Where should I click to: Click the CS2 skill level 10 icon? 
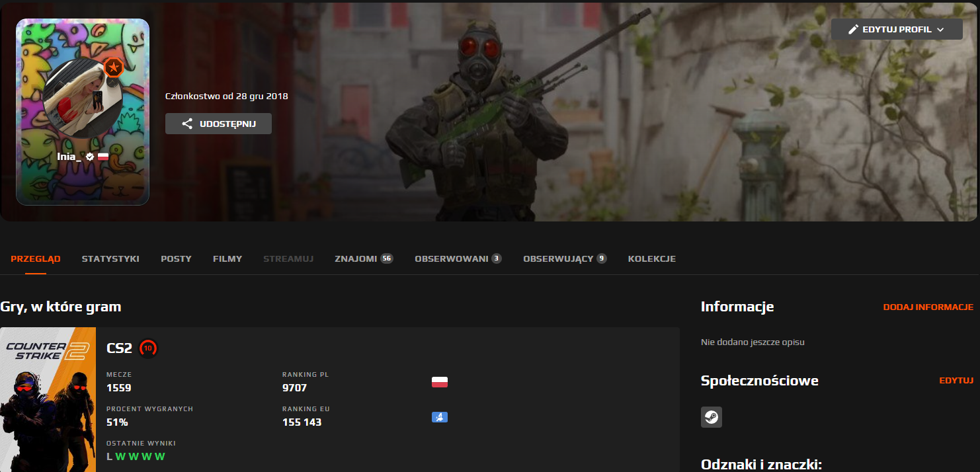point(148,348)
